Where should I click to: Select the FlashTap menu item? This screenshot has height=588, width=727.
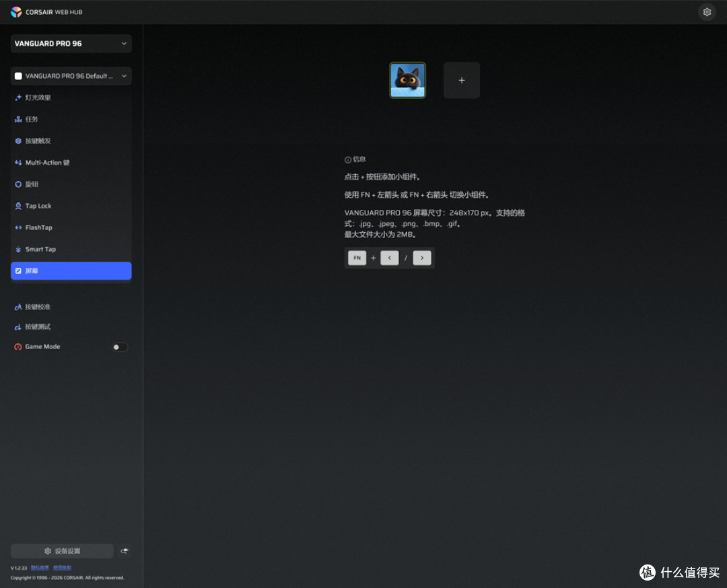71,227
